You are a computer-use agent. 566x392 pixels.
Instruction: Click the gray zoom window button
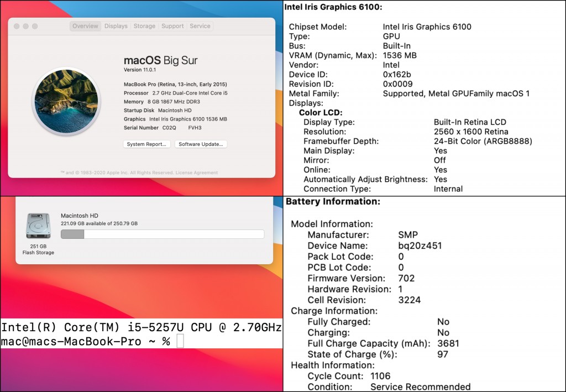[x=35, y=26]
